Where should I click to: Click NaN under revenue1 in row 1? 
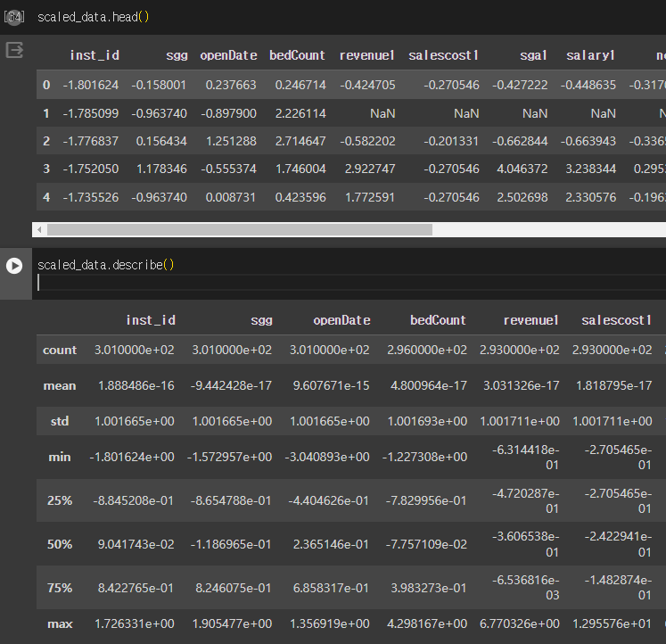pyautogui.click(x=382, y=113)
